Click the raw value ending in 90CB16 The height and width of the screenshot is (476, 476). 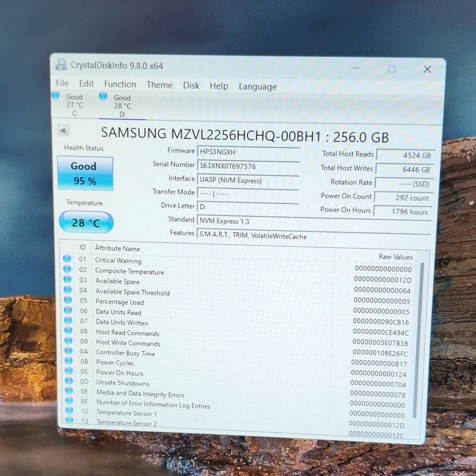pos(380,322)
